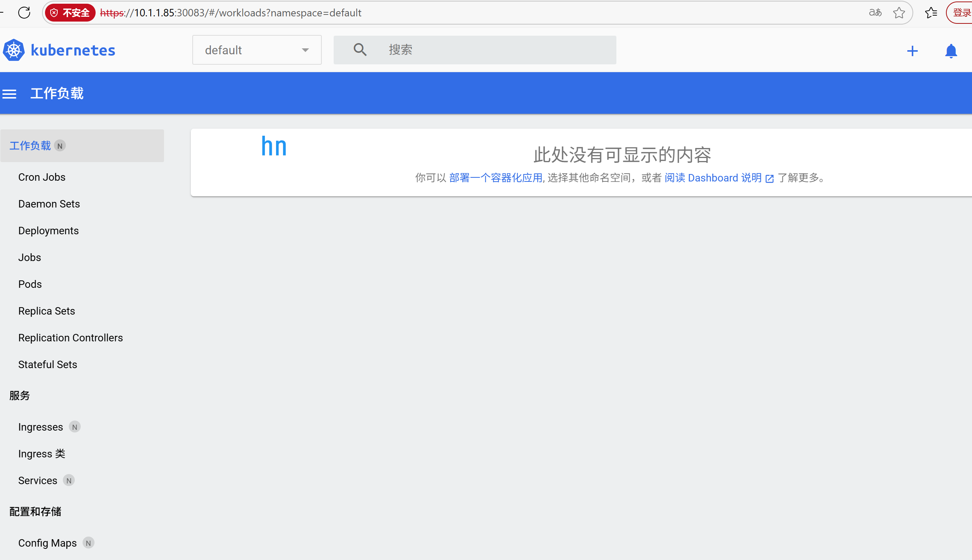Click the red not-secure warning badge

(x=70, y=13)
